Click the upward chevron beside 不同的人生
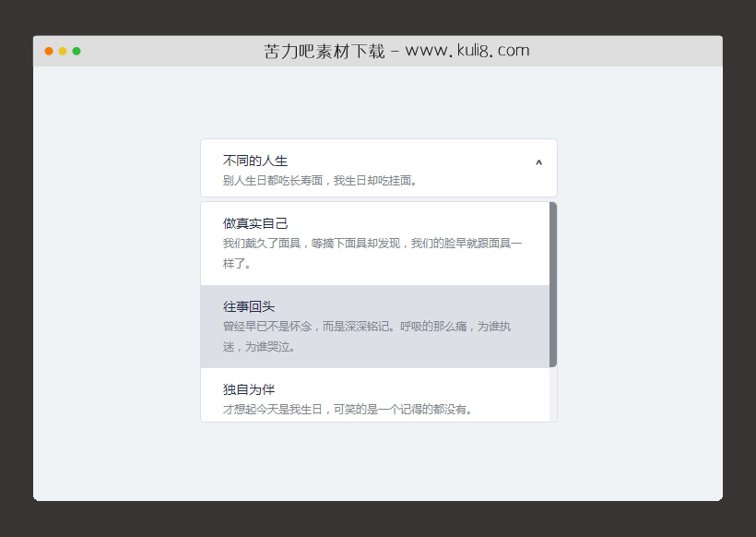This screenshot has height=537, width=756. [538, 162]
